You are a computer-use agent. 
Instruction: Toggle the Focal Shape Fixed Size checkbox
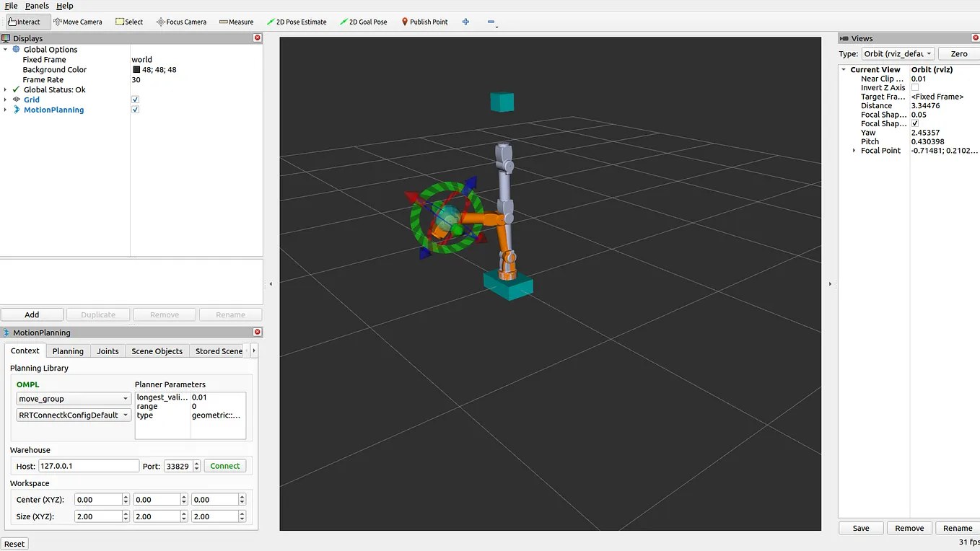click(915, 123)
